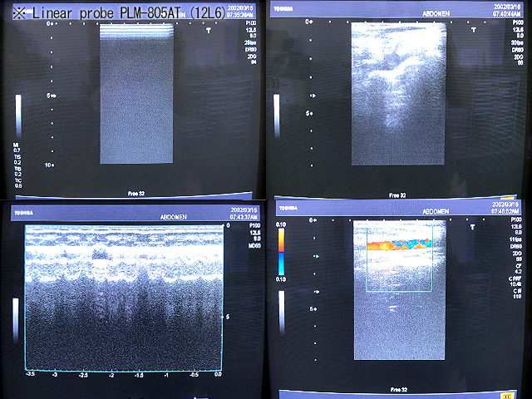This screenshot has width=532, height=399.
Task: Click the T marker in the 07:45:52AM scan
Action: (x=473, y=227)
